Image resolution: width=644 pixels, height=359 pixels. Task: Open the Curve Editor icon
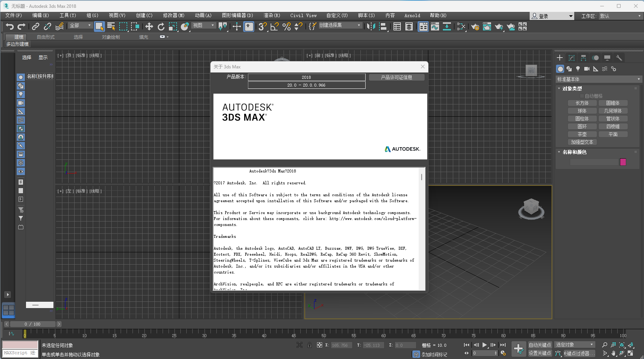(435, 26)
